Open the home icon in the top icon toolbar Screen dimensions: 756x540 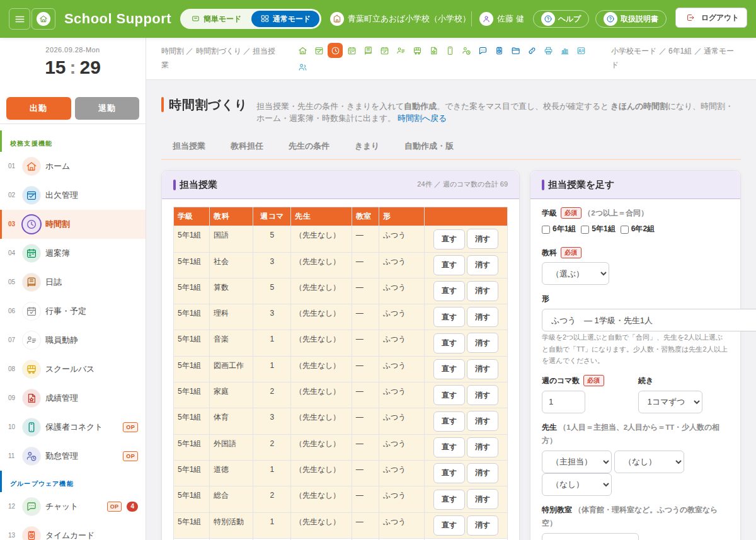[302, 50]
